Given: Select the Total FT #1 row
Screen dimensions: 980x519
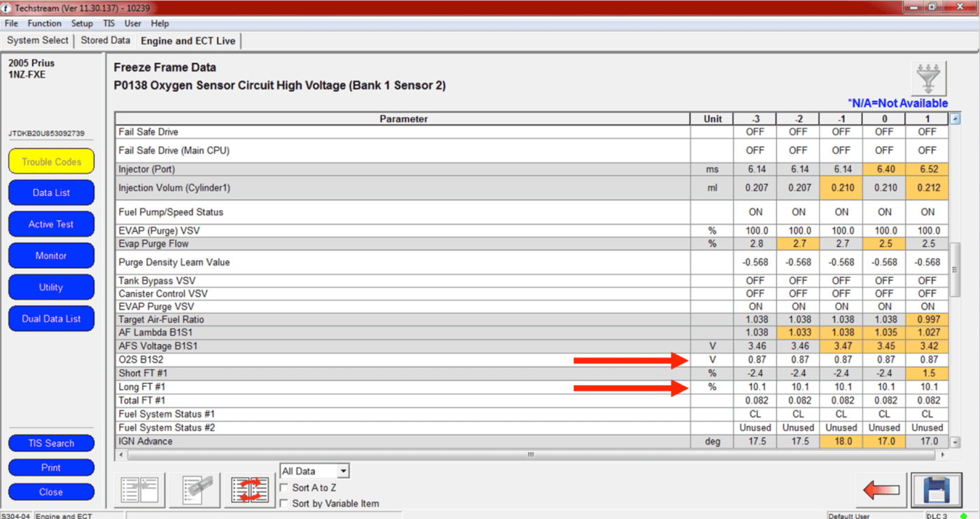Looking at the screenshot, I should (532, 401).
